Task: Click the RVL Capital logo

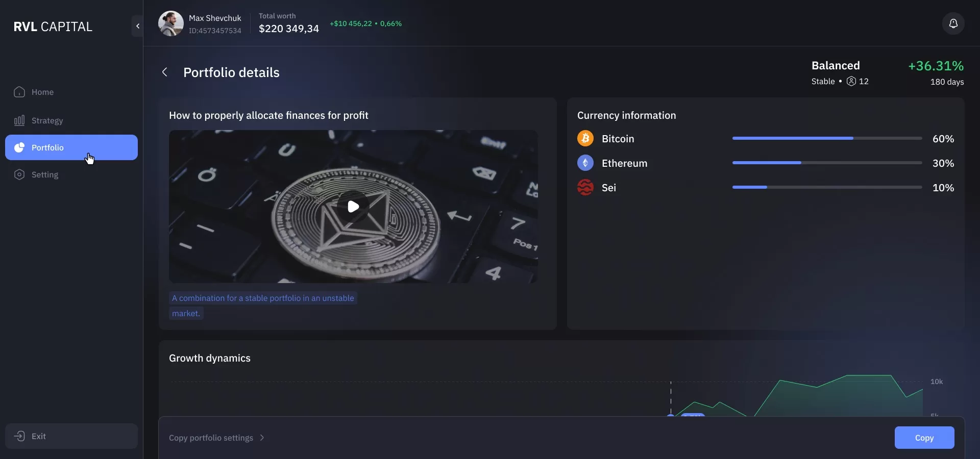Action: [54, 27]
